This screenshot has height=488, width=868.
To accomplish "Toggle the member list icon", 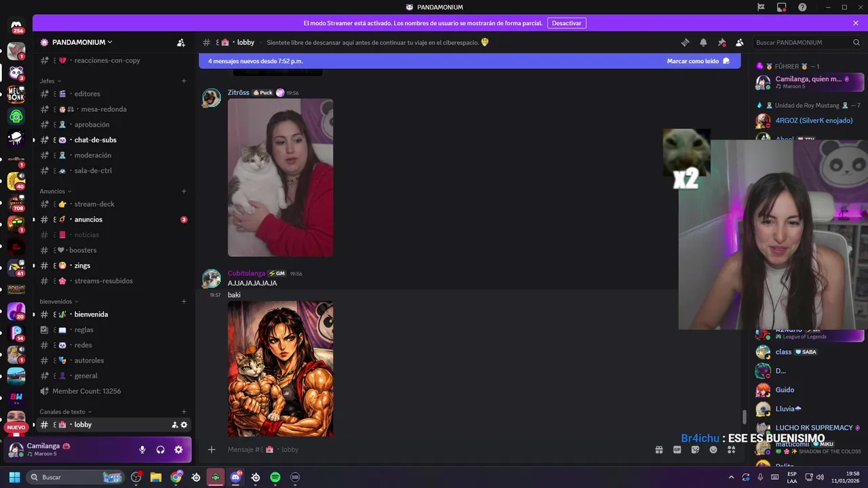I will [x=740, y=42].
